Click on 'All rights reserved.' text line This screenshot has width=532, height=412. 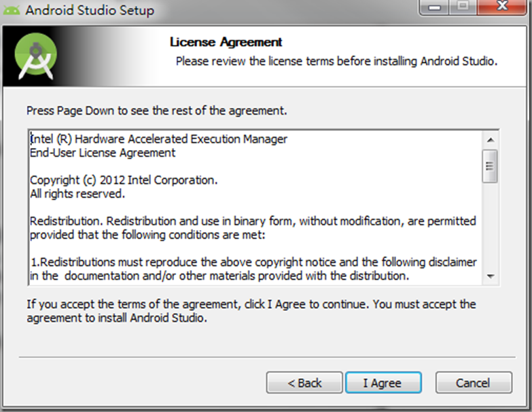[77, 194]
